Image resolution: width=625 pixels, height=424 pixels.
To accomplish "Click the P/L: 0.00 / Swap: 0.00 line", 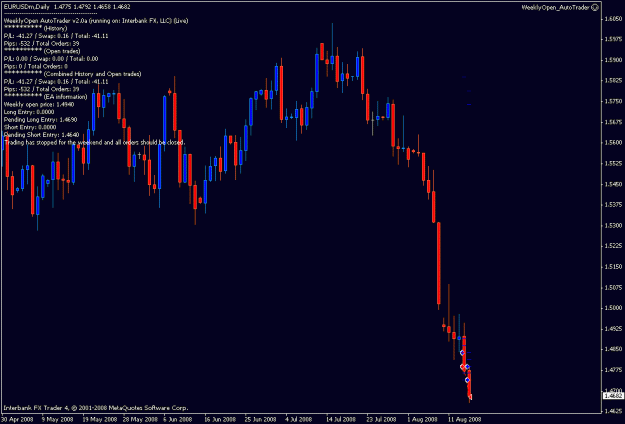I will pos(51,59).
